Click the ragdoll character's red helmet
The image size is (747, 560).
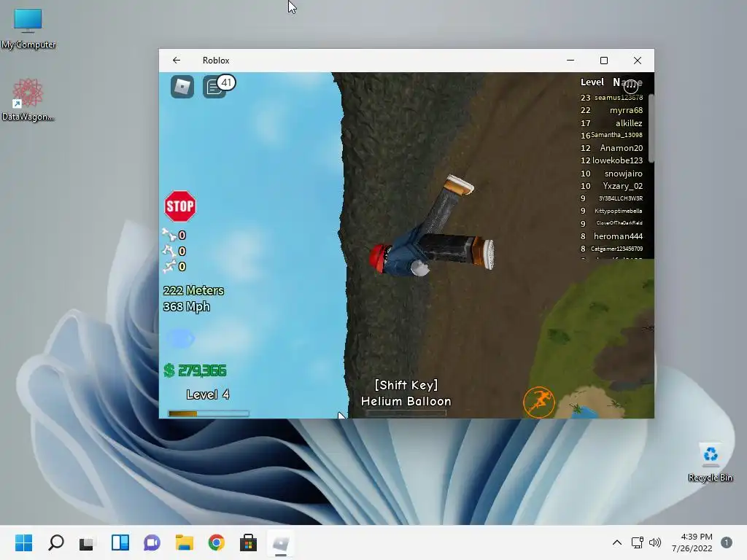(379, 257)
